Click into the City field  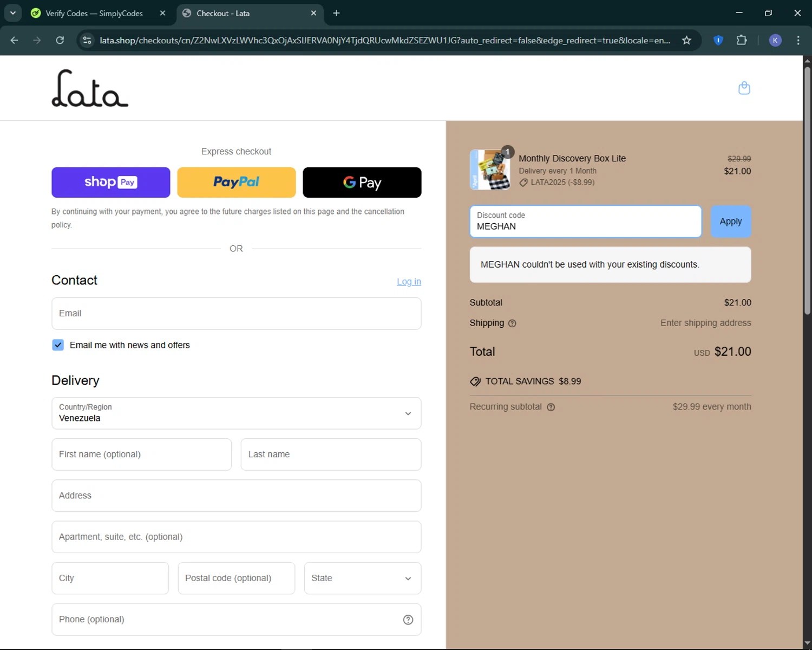[x=110, y=578]
